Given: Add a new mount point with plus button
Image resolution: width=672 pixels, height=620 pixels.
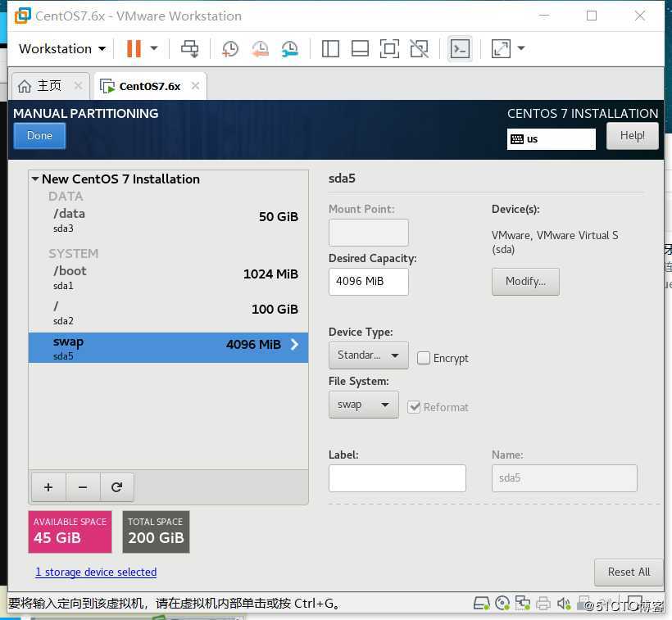Looking at the screenshot, I should pyautogui.click(x=48, y=487).
